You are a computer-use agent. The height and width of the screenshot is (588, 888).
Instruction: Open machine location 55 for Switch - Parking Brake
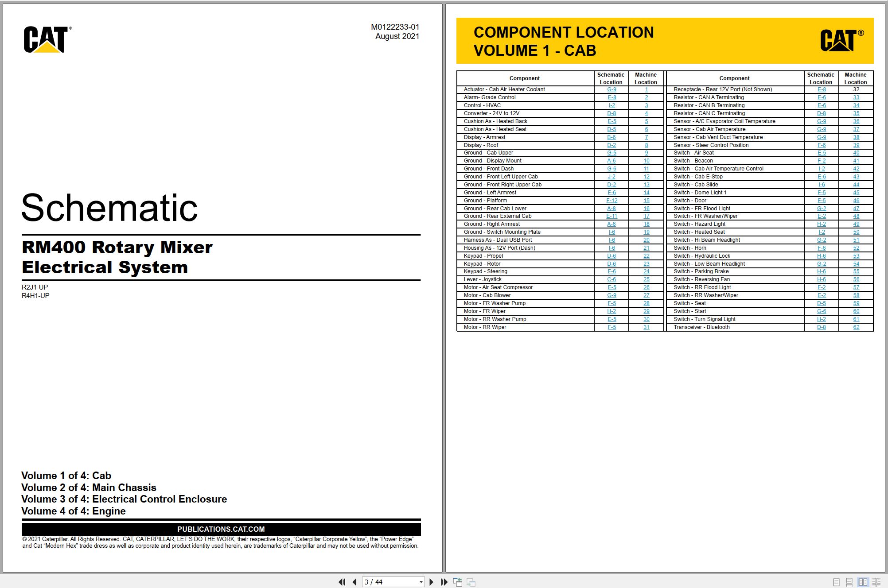856,271
